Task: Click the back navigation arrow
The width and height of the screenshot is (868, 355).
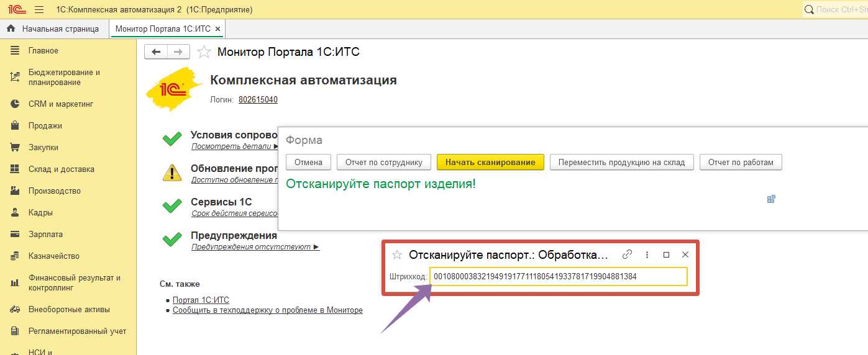Action: [156, 52]
